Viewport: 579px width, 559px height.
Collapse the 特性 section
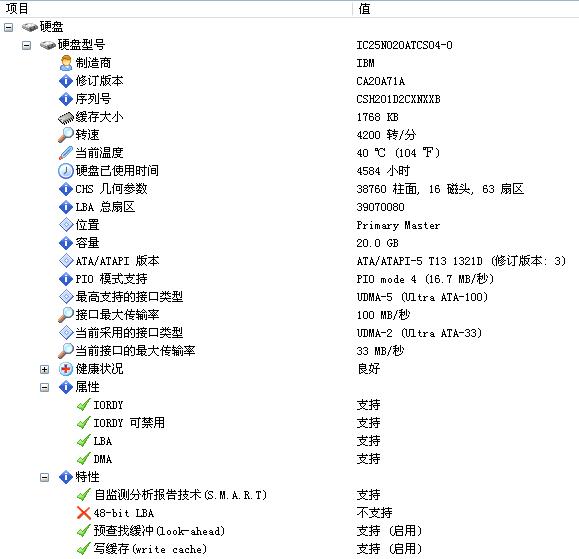coord(44,477)
